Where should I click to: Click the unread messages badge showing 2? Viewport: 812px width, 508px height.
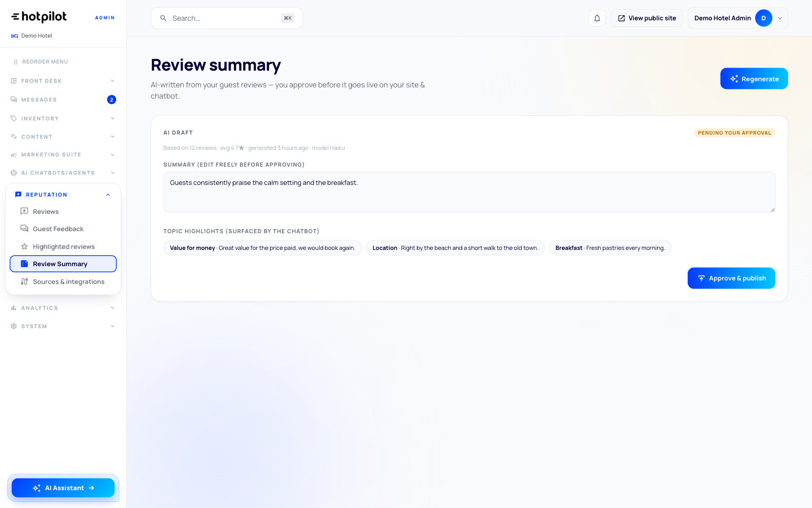(x=112, y=100)
